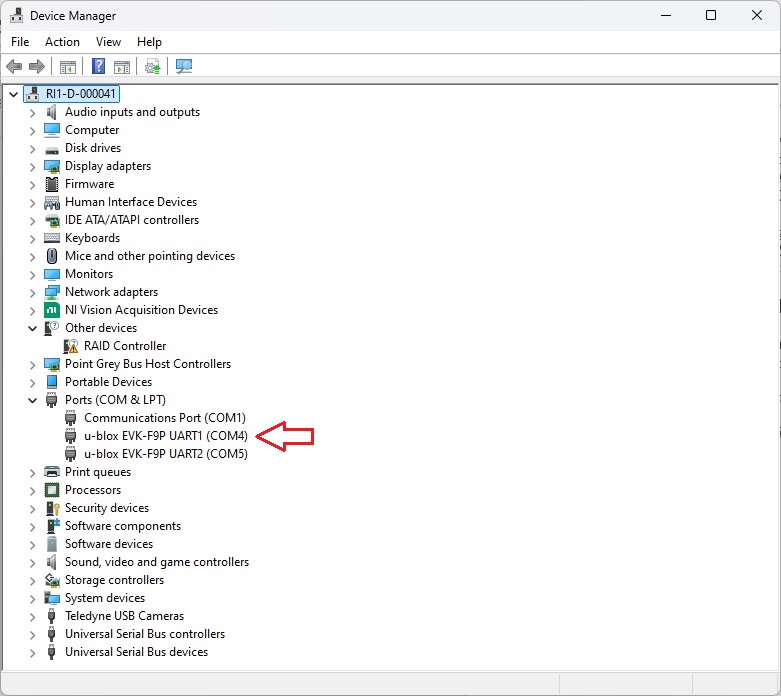Click the Forward arrow toolbar icon
Image resolution: width=781 pixels, height=696 pixels.
(37, 66)
